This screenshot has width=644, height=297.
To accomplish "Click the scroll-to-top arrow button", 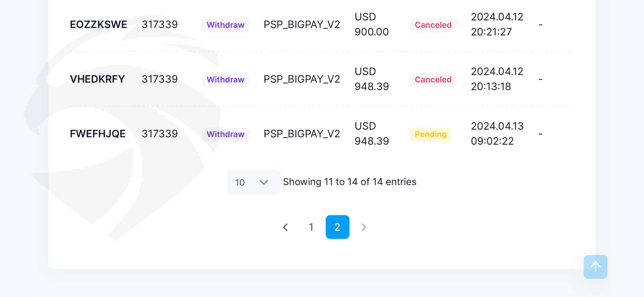I will pyautogui.click(x=595, y=267).
